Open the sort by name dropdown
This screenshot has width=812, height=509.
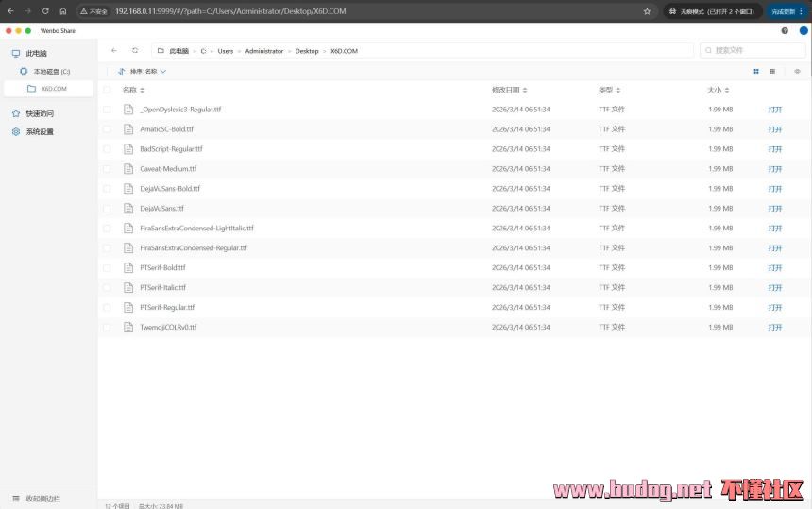pyautogui.click(x=143, y=71)
